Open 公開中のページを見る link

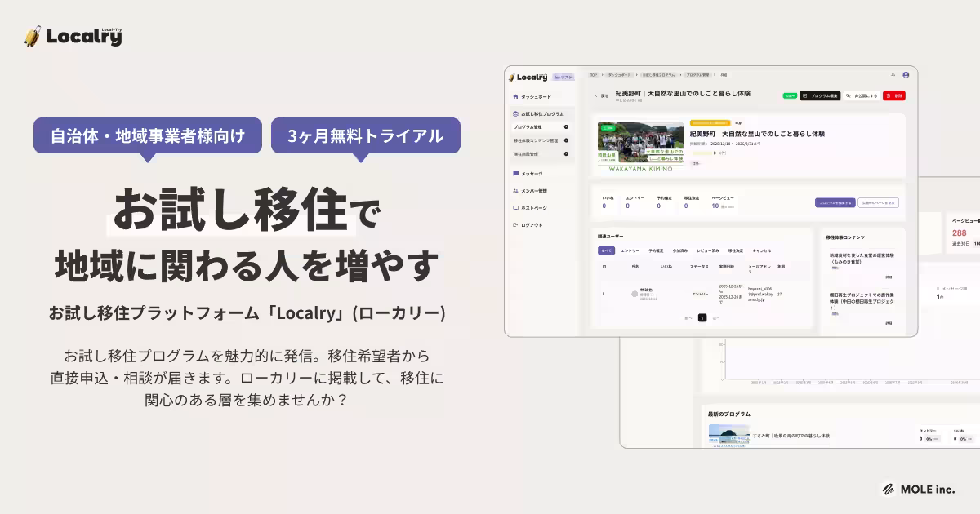click(878, 202)
